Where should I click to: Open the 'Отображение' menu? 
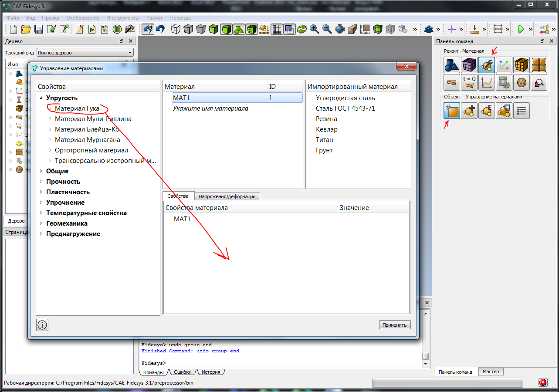[x=83, y=18]
